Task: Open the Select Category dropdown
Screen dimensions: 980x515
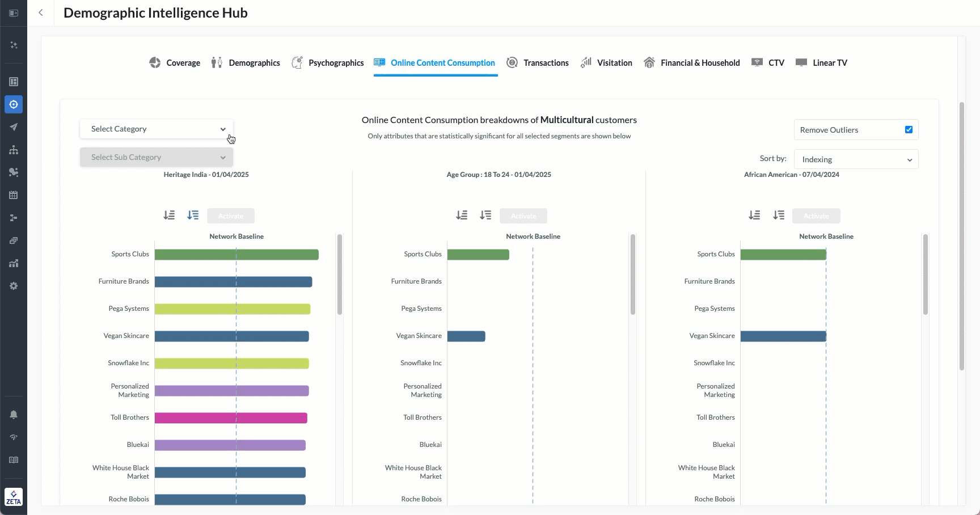Action: 157,129
